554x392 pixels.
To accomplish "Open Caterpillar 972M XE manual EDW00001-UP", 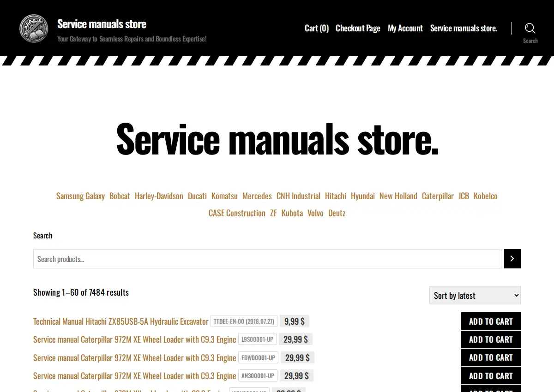I will point(135,358).
